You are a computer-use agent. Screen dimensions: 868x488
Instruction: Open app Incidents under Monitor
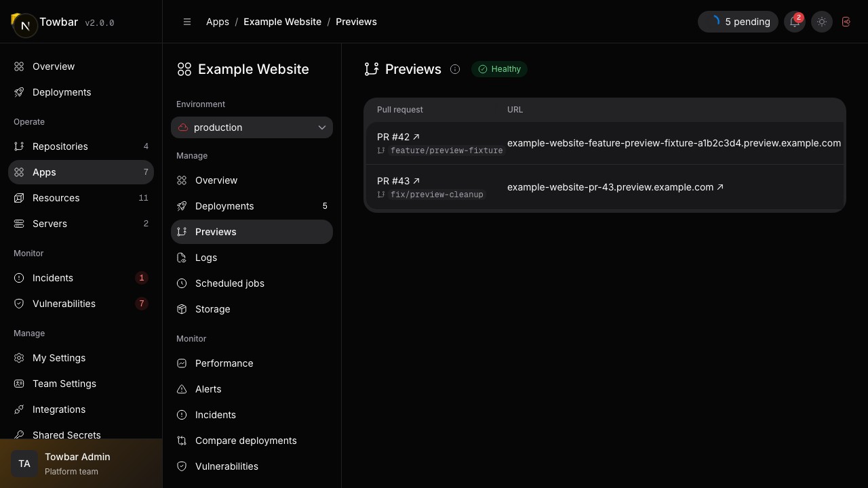coord(252,415)
